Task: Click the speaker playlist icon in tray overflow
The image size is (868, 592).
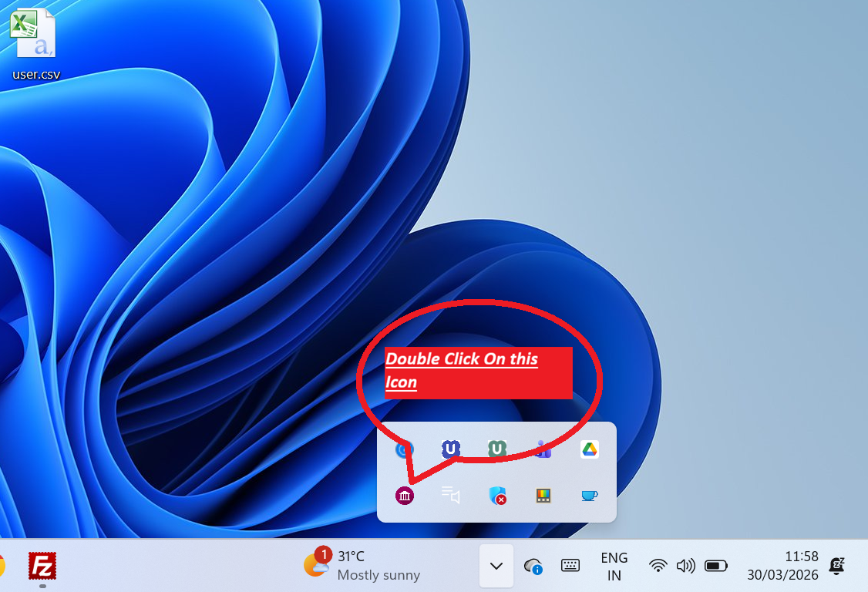Action: click(x=451, y=496)
